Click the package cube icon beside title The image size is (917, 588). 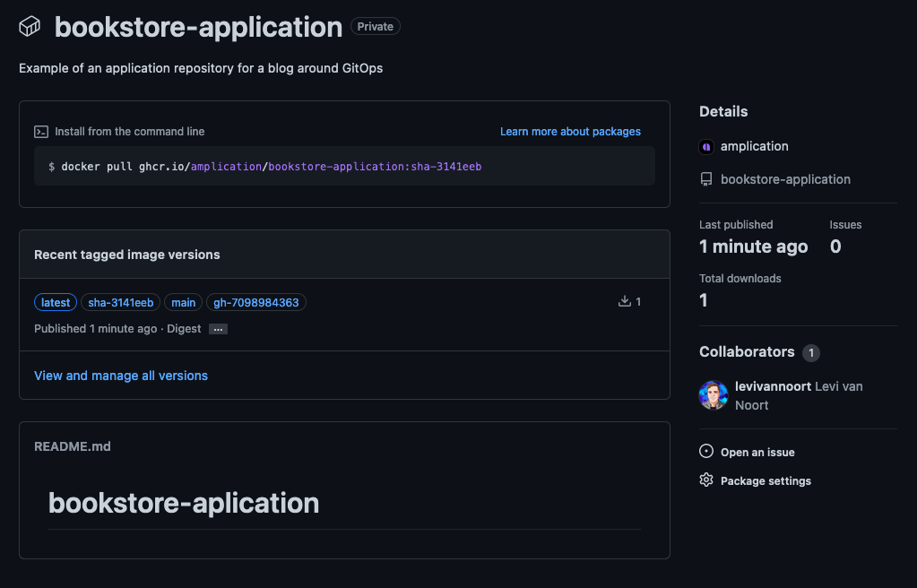[x=30, y=26]
